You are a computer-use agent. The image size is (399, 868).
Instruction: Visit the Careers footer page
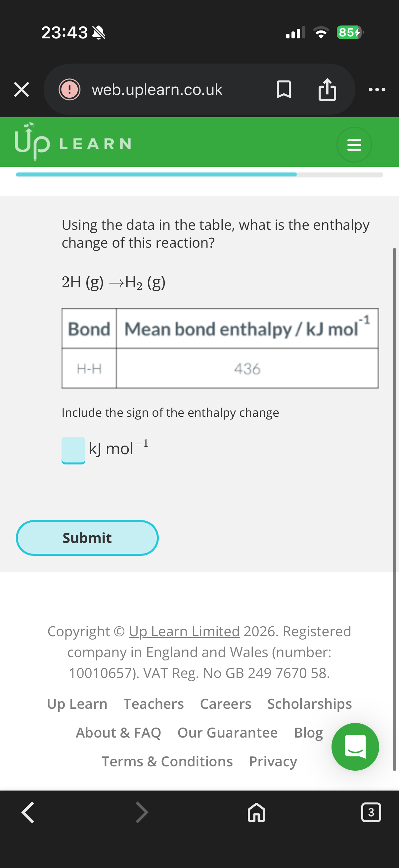tap(226, 704)
